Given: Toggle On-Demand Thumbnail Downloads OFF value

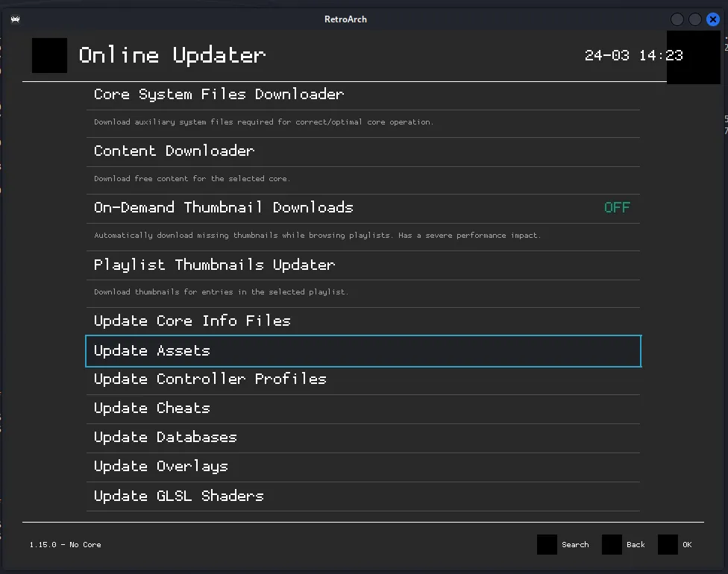Looking at the screenshot, I should pyautogui.click(x=617, y=208).
